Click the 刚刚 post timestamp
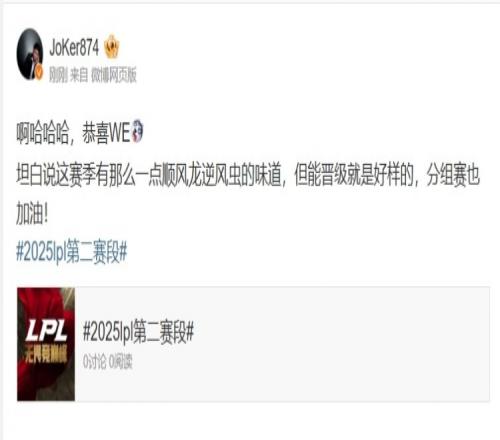500x440 pixels. point(58,75)
